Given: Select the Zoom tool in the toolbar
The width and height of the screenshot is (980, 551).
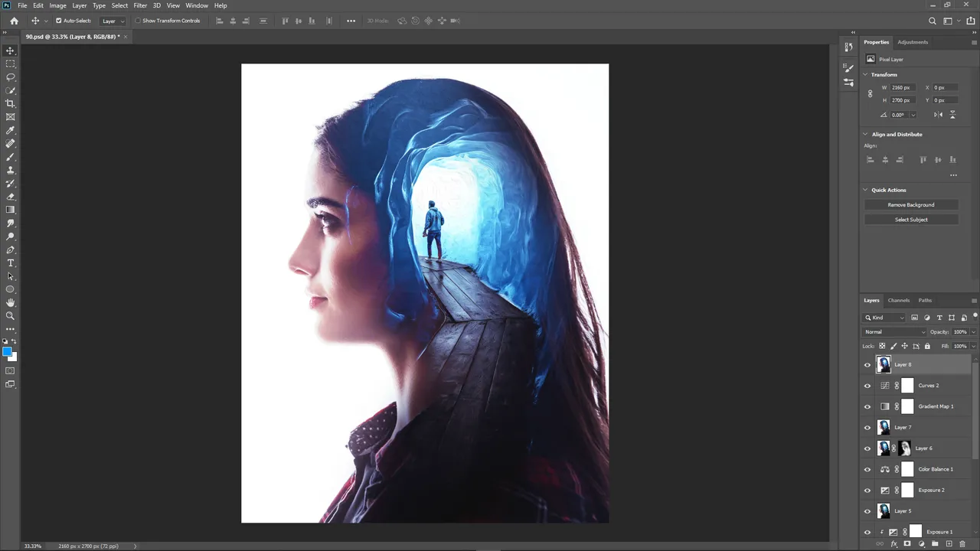Looking at the screenshot, I should [10, 316].
